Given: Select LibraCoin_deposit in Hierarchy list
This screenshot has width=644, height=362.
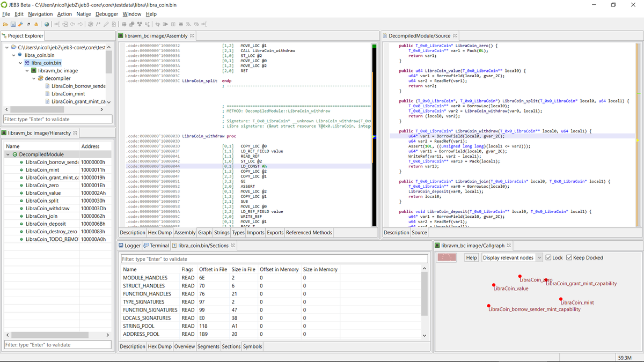Looking at the screenshot, I should click(46, 224).
